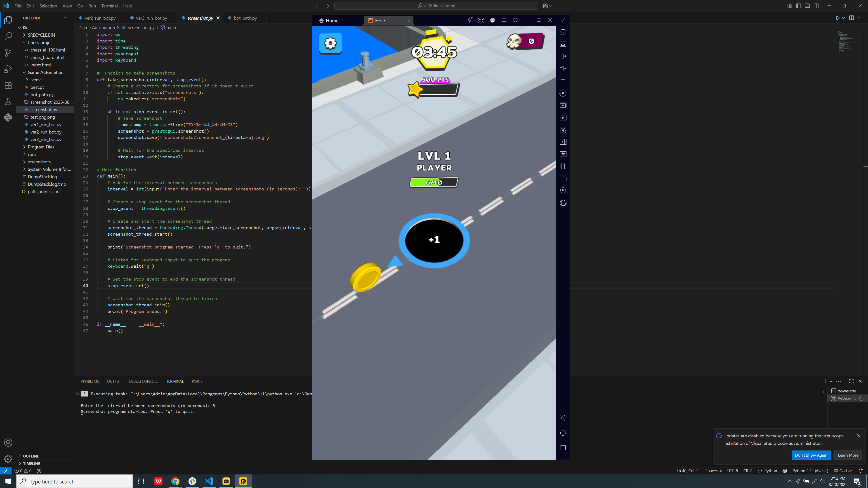Click Go Live in status bar
Image resolution: width=868 pixels, height=488 pixels.
(843, 471)
